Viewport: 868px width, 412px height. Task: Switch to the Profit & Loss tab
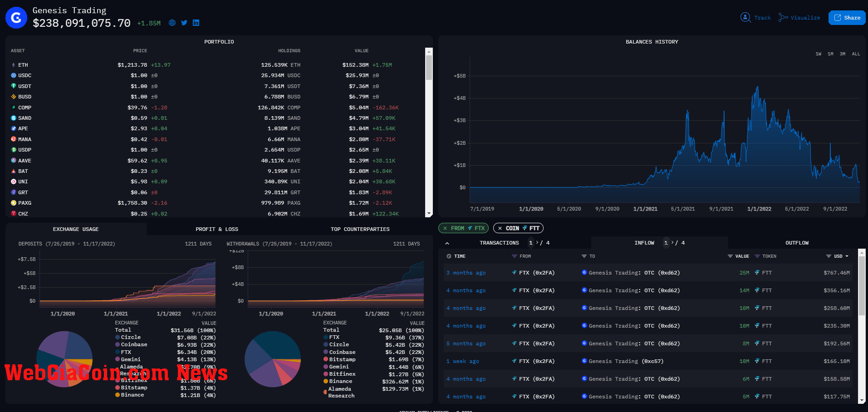click(217, 229)
